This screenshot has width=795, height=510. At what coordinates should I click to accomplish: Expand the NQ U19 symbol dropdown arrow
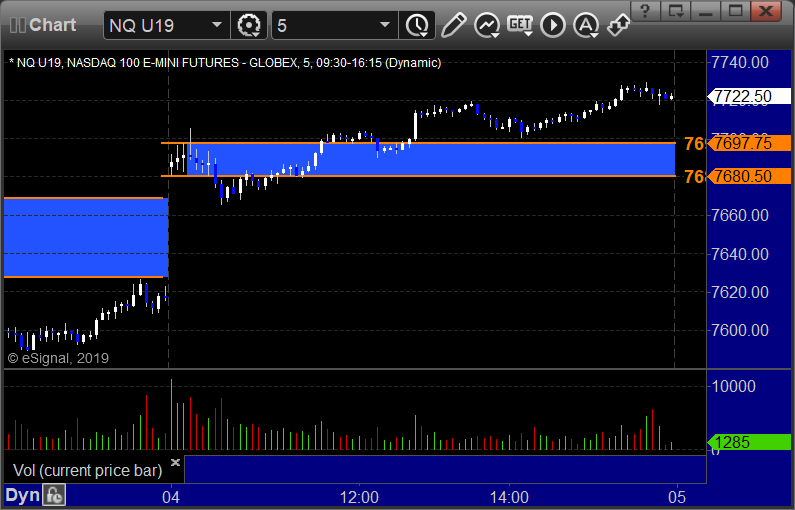pyautogui.click(x=216, y=25)
